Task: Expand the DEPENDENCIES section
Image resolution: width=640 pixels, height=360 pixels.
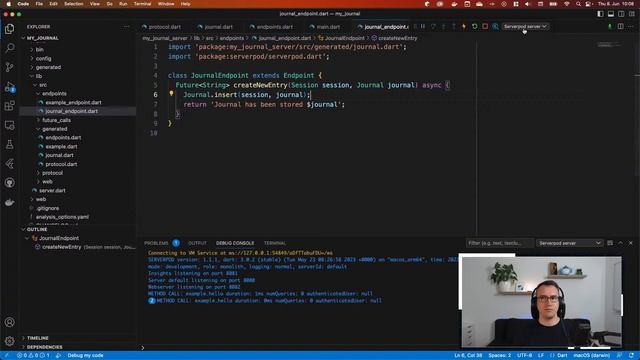Action: click(44, 347)
